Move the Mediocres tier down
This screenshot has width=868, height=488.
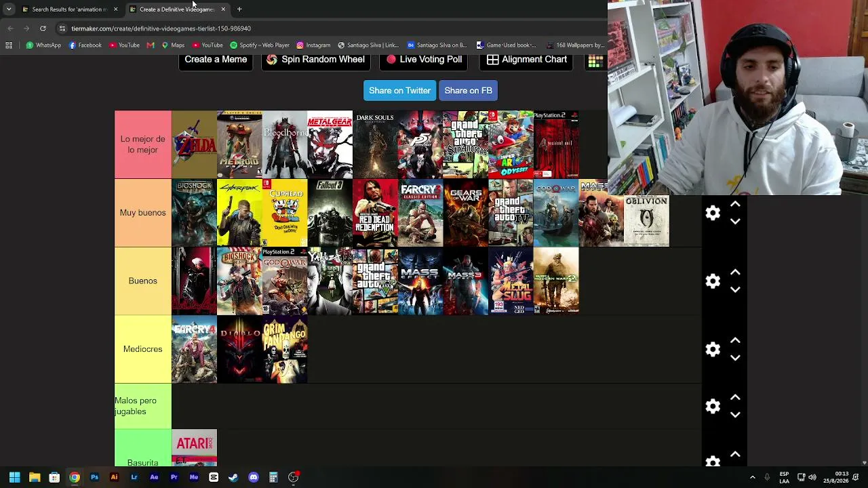[735, 358]
